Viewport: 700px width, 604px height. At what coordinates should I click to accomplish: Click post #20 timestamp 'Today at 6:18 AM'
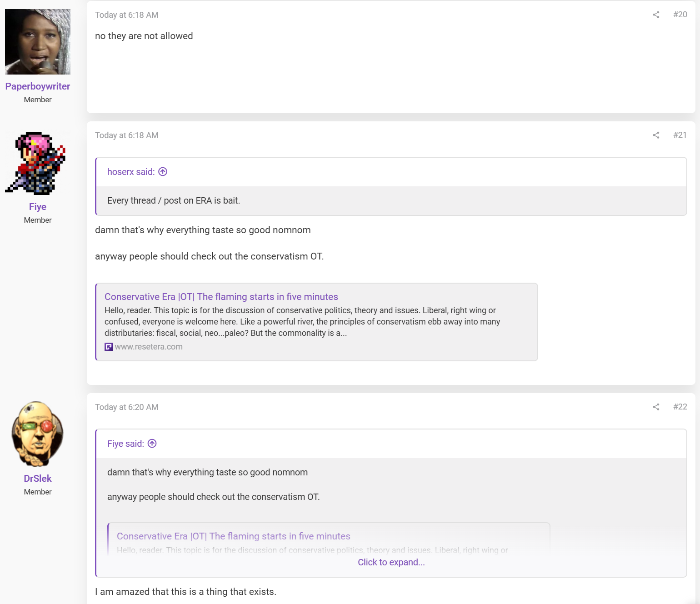pyautogui.click(x=127, y=15)
